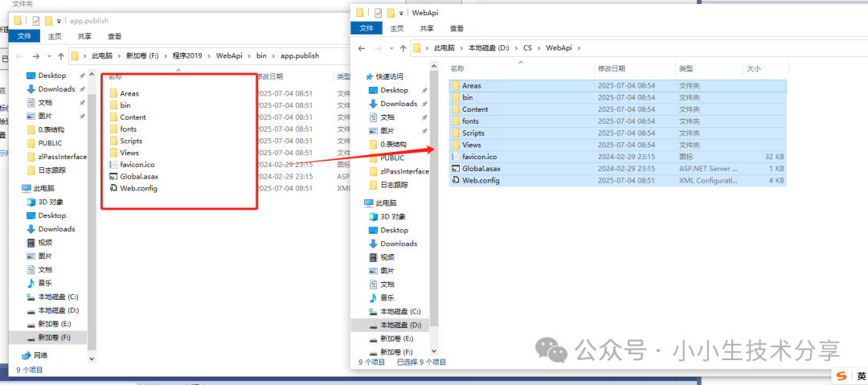Open 文件 menu in app.publish window

tap(24, 36)
